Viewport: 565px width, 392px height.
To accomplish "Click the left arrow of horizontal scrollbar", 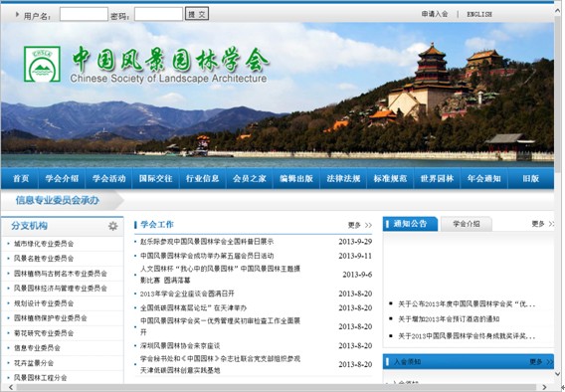I will [11, 387].
